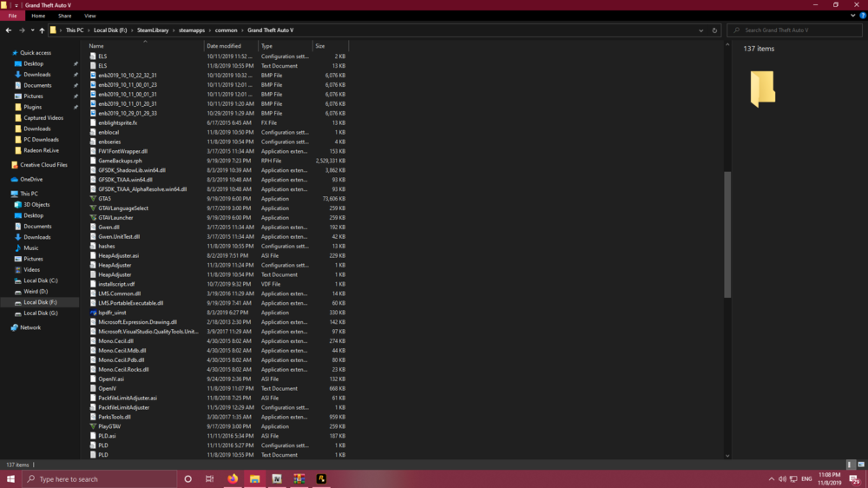
Task: Click the Back navigation arrow
Action: (9, 30)
